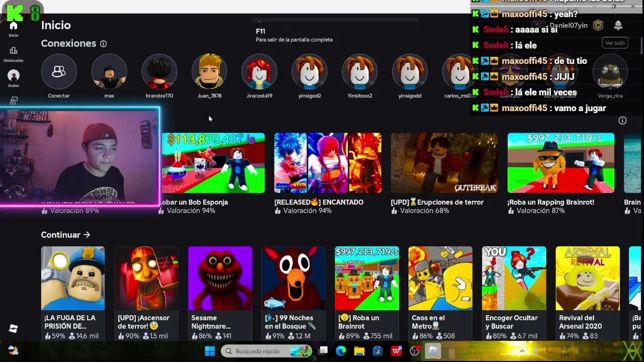Open the Erupciones de terror game thumbnail
Viewport: 644px width, 362px height.
tap(444, 163)
